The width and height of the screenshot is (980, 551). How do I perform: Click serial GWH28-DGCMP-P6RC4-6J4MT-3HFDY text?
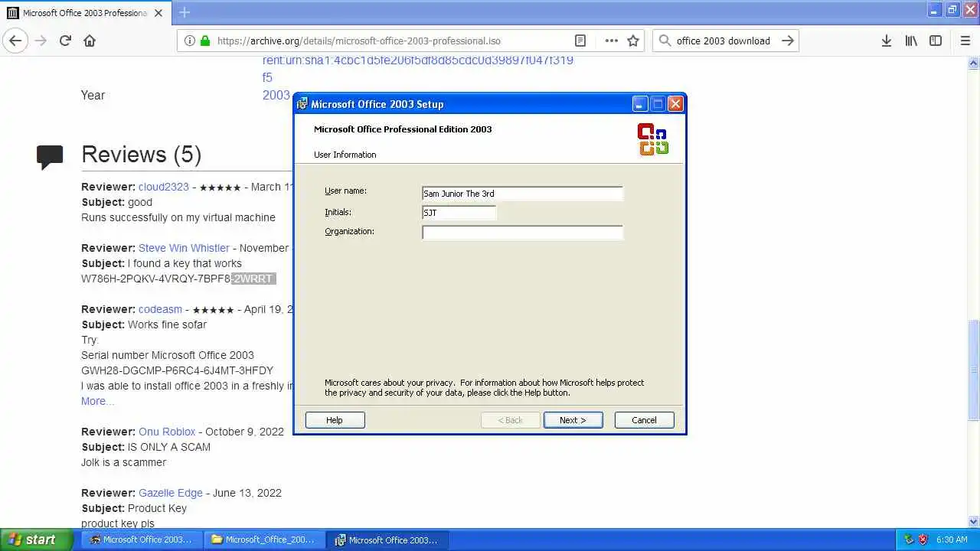coord(177,370)
